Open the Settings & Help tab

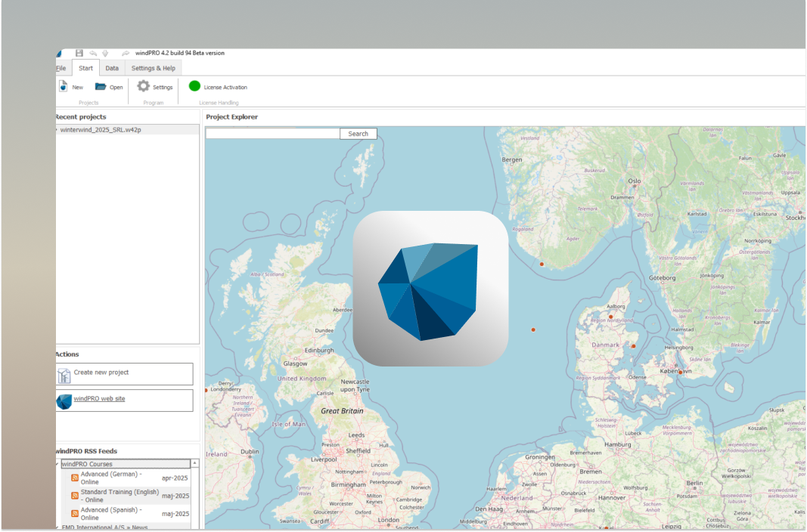(x=153, y=67)
